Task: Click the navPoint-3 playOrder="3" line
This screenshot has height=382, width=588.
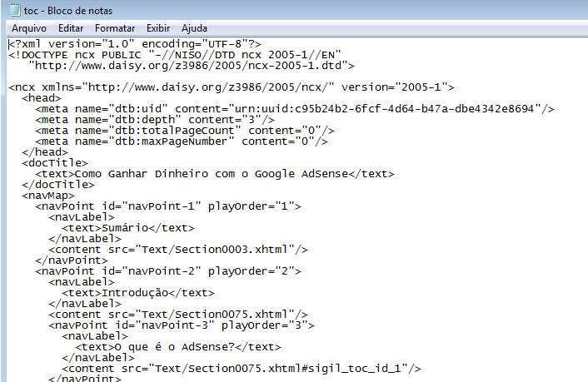Action: 182,325
